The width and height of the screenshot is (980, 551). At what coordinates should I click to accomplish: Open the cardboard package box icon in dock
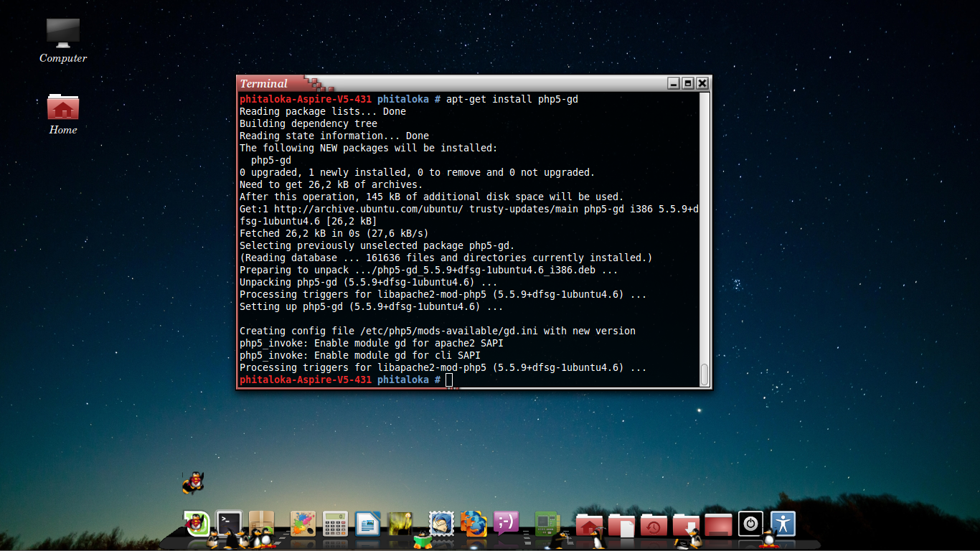click(x=263, y=524)
